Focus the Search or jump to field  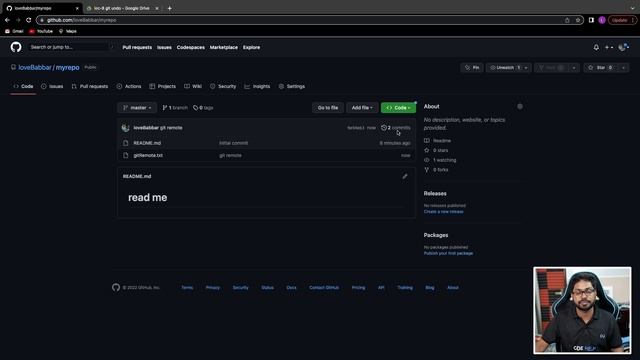[x=71, y=47]
